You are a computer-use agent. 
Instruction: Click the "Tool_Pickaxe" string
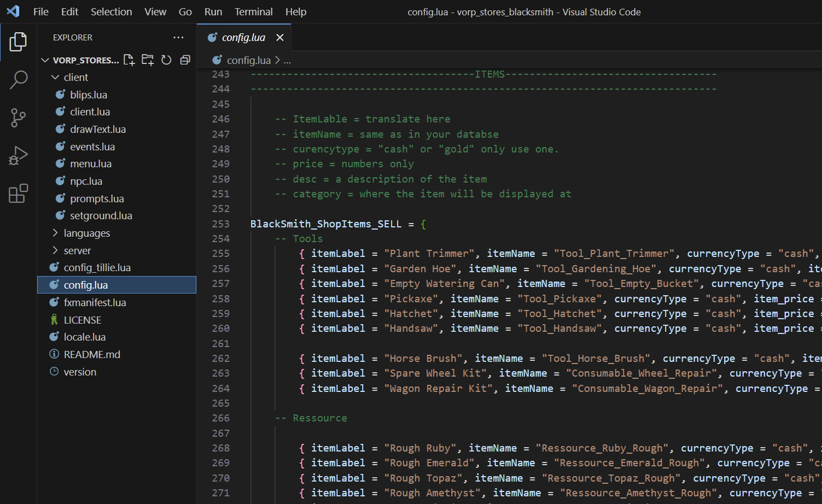point(559,298)
